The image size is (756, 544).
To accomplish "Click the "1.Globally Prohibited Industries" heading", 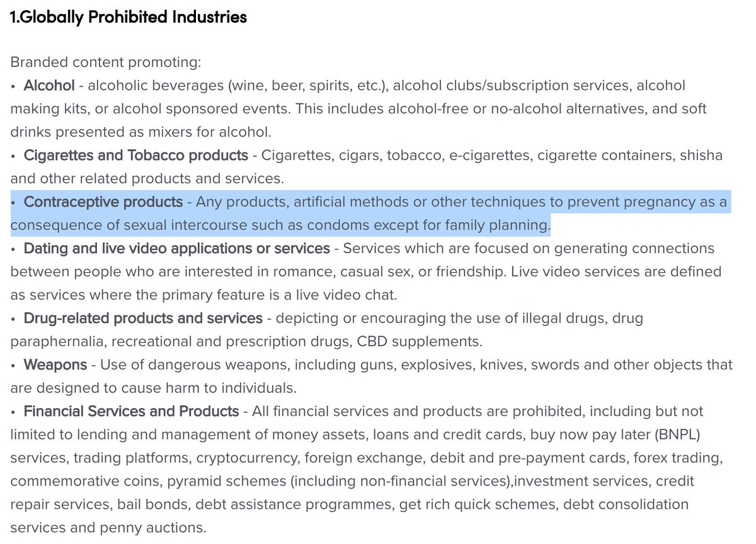I will click(x=129, y=17).
